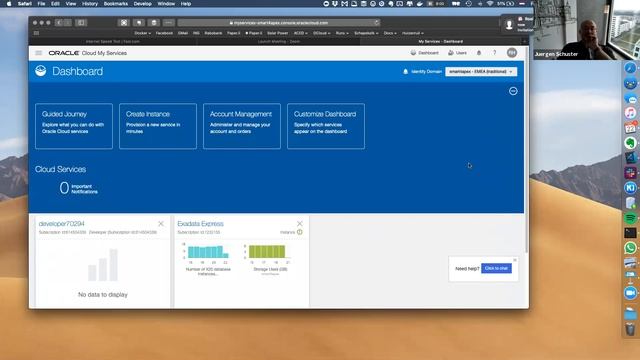Screen dimensions: 640x360
Task: Click the Safari address bar
Action: pyautogui.click(x=279, y=23)
